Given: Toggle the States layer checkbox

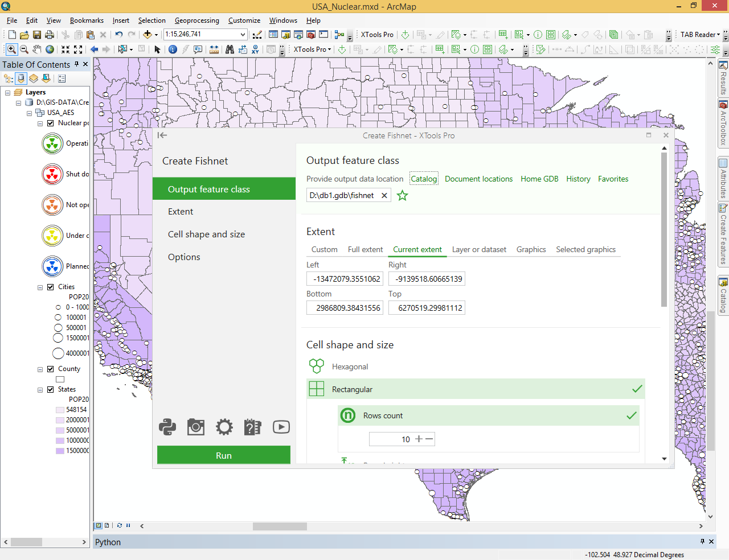Looking at the screenshot, I should tap(50, 389).
